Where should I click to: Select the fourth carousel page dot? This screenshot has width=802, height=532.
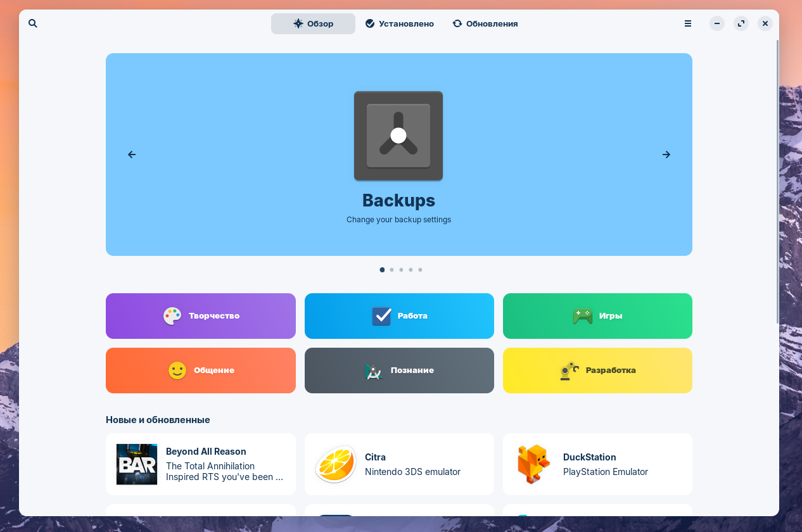(x=411, y=270)
